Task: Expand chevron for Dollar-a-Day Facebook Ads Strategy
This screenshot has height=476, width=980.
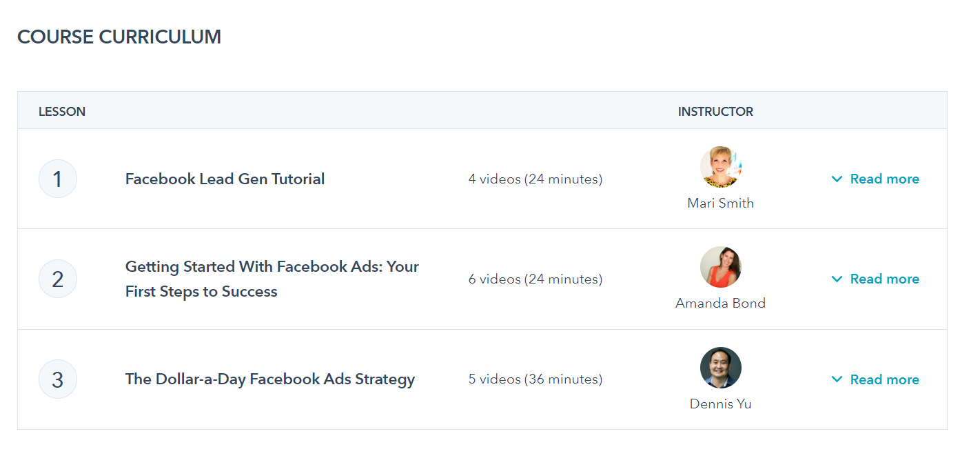Action: tap(837, 379)
